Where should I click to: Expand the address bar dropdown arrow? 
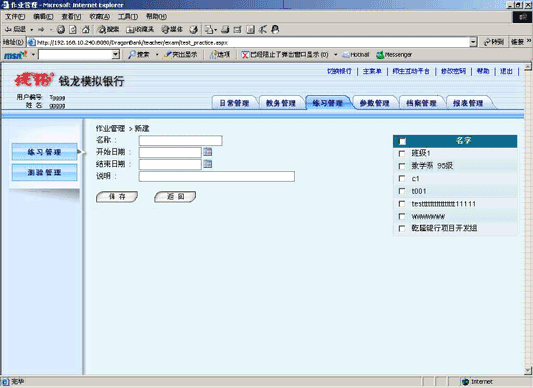[x=473, y=42]
